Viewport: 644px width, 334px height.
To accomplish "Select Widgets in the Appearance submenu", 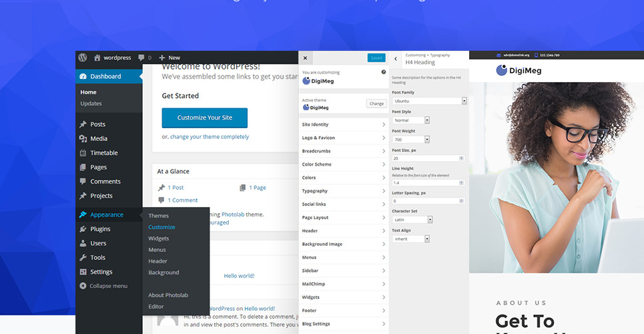I will (158, 238).
